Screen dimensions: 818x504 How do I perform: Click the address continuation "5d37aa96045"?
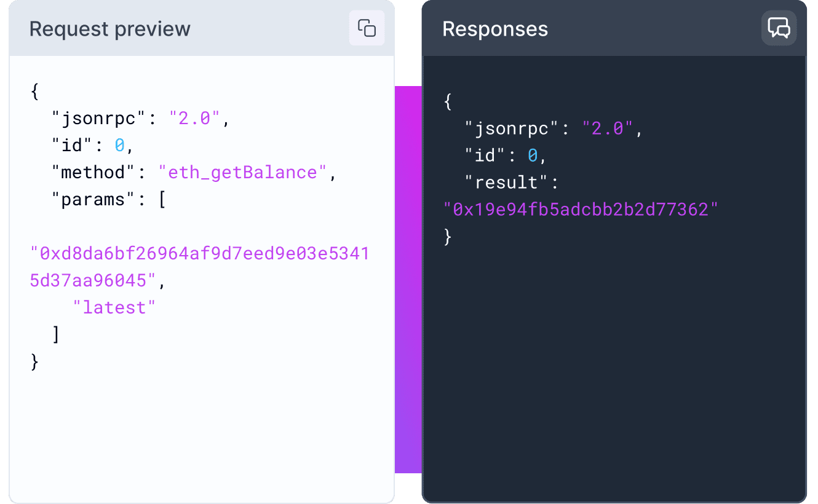click(93, 280)
